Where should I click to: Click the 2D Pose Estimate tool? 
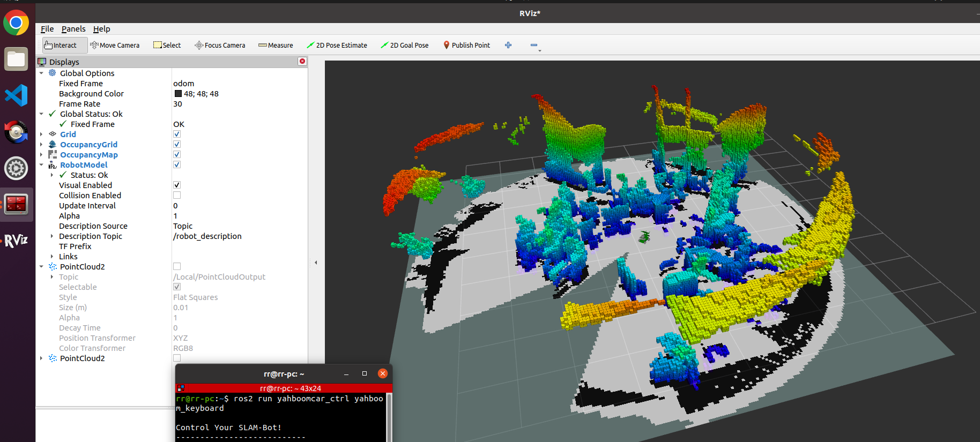[337, 46]
